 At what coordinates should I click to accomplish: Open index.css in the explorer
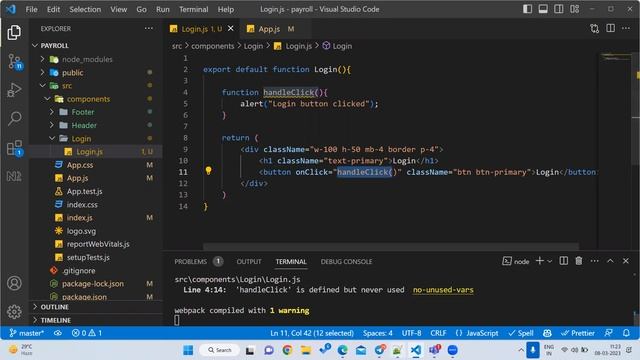tap(82, 204)
